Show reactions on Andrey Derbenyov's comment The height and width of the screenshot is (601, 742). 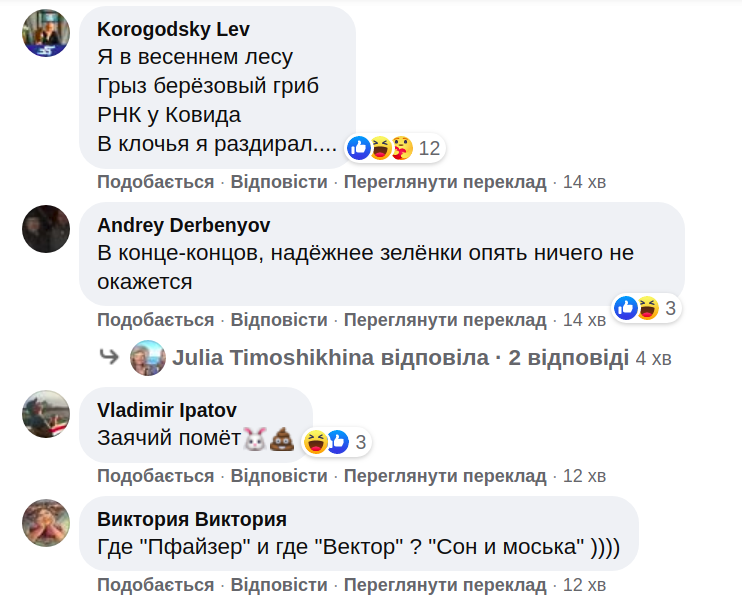pyautogui.click(x=646, y=308)
